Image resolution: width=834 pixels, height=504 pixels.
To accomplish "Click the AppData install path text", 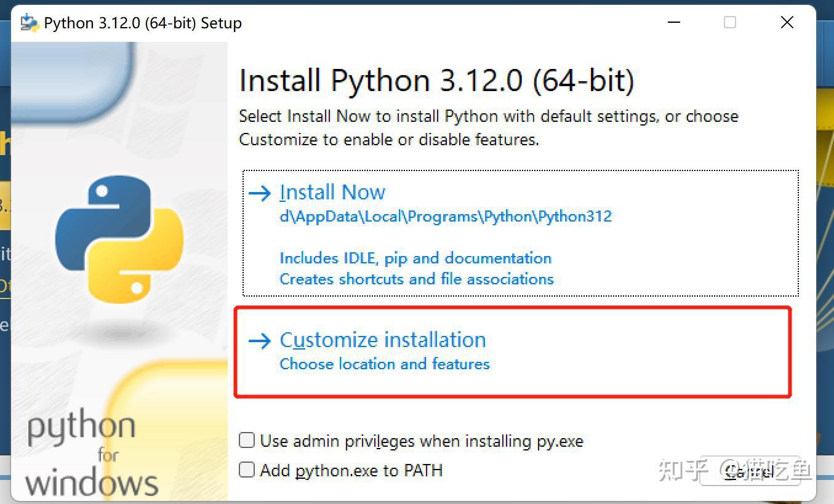I will pos(446,216).
